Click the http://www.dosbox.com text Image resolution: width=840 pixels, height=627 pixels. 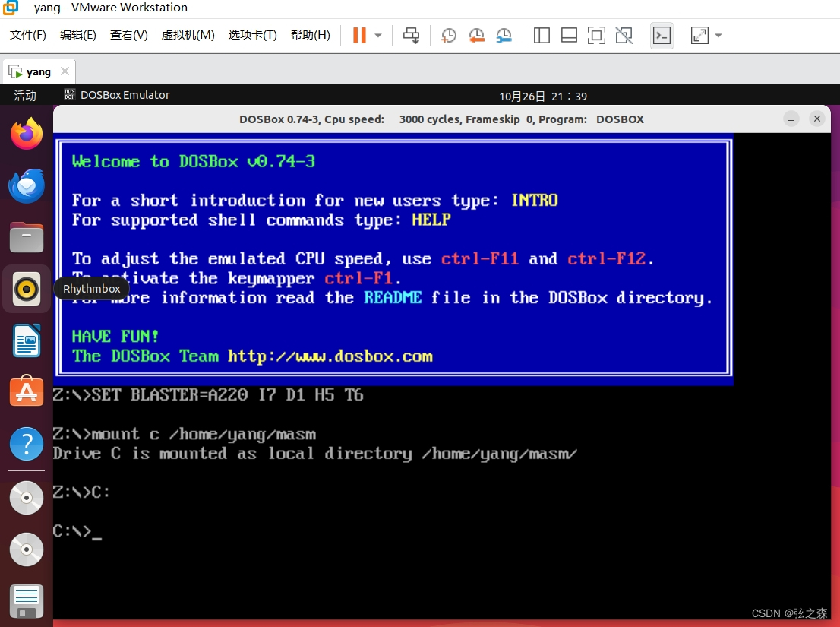point(330,356)
